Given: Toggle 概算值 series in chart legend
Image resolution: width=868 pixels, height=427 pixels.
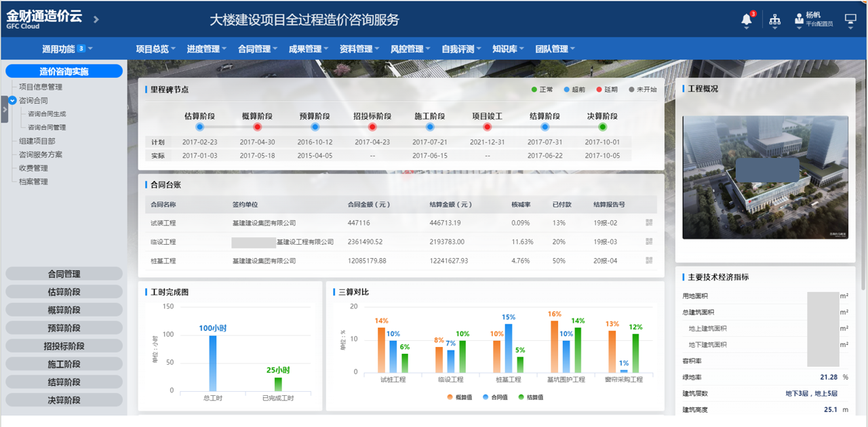Looking at the screenshot, I should pyautogui.click(x=460, y=397).
